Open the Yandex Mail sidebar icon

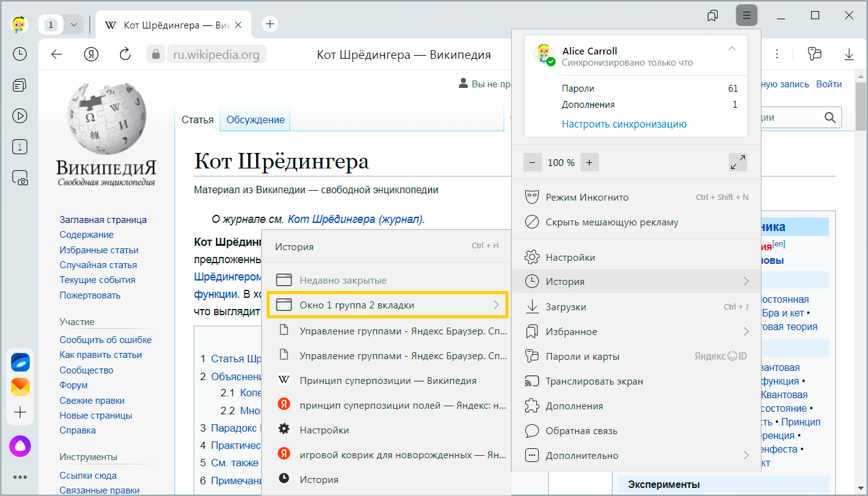pyautogui.click(x=20, y=387)
